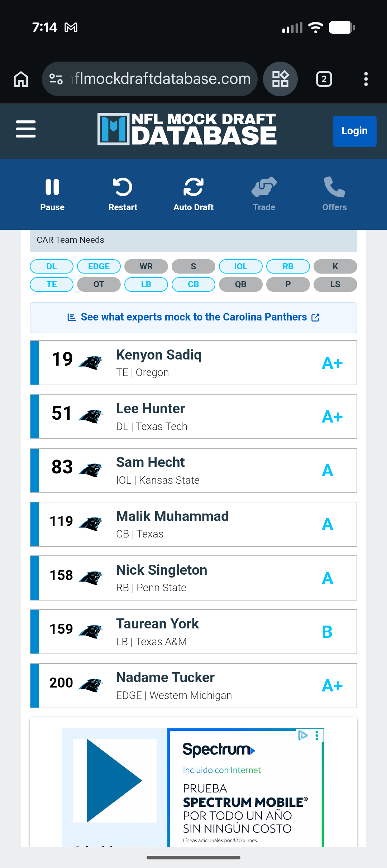Pause the mock draft
This screenshot has height=868, width=387.
(52, 194)
